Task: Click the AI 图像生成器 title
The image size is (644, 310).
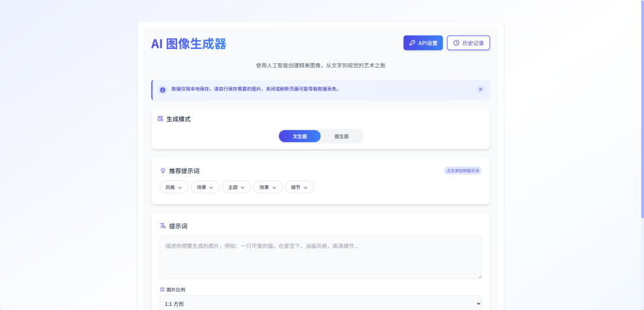Action: (x=189, y=44)
